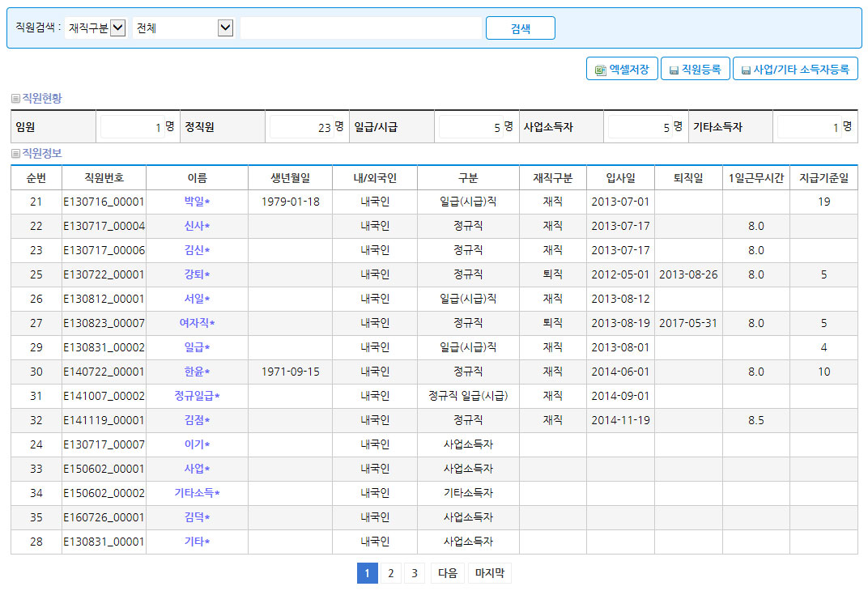Click the 엑셀저장 button
The width and height of the screenshot is (868, 595).
point(622,69)
